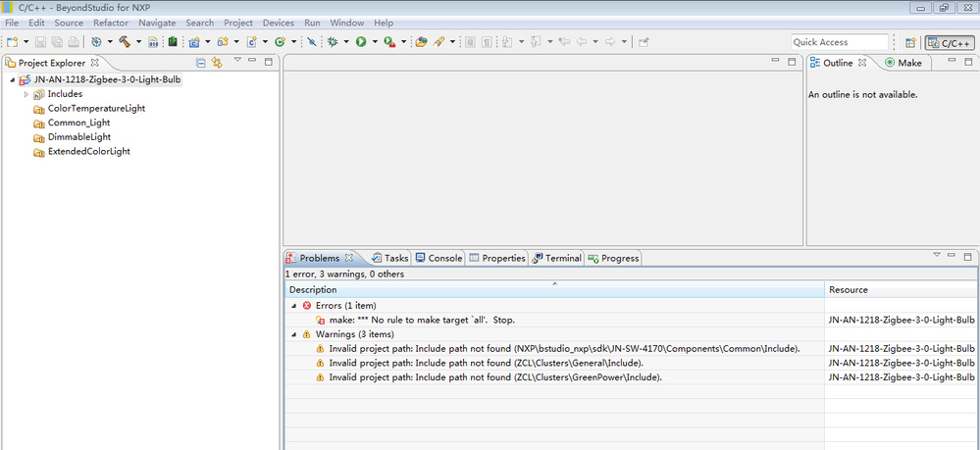The height and width of the screenshot is (450, 980).
Task: Open the Debug dropdown arrow
Action: 345,42
